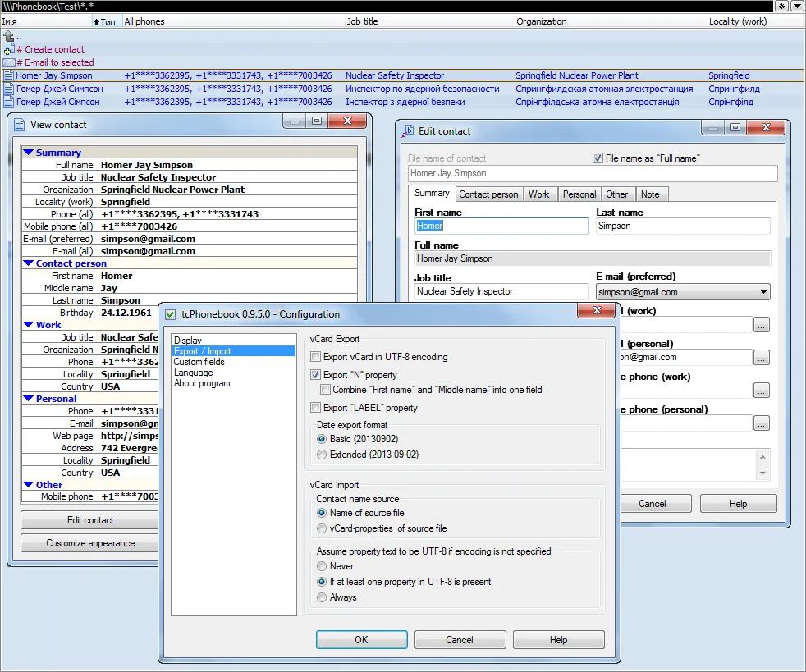Click Cancel in the Edit contact window
806x672 pixels.
656,504
